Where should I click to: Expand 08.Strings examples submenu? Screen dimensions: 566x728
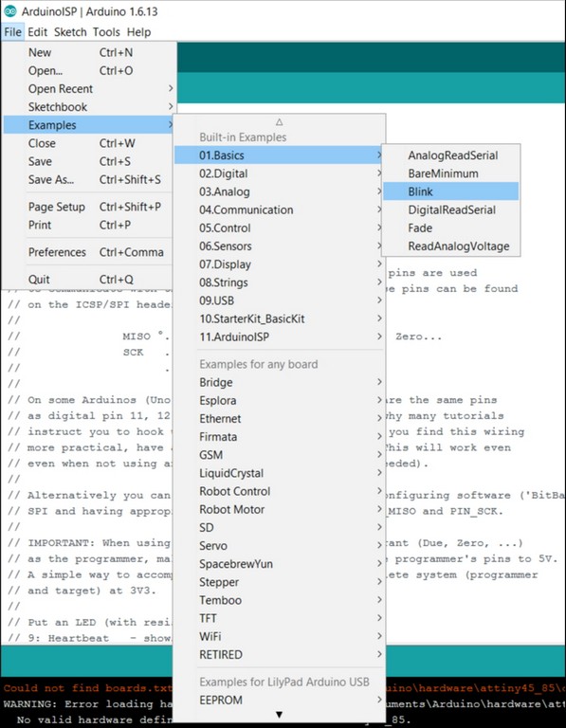coord(279,282)
